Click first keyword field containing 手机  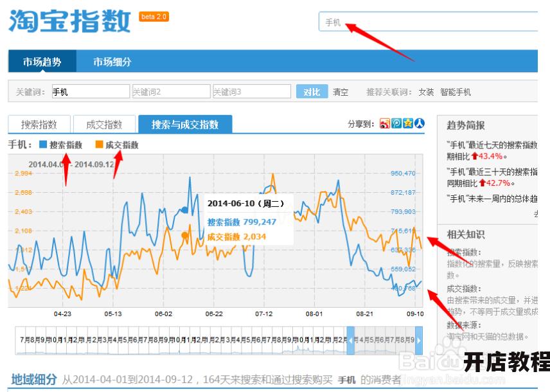pyautogui.click(x=91, y=92)
